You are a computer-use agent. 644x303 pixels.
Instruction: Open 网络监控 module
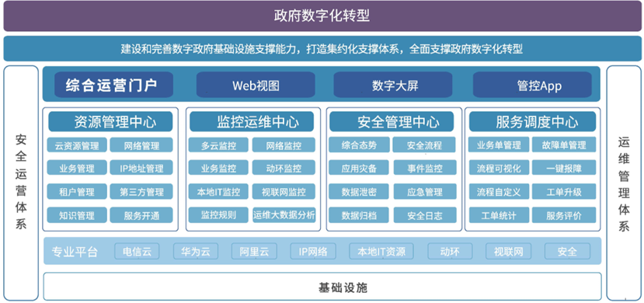(x=284, y=145)
